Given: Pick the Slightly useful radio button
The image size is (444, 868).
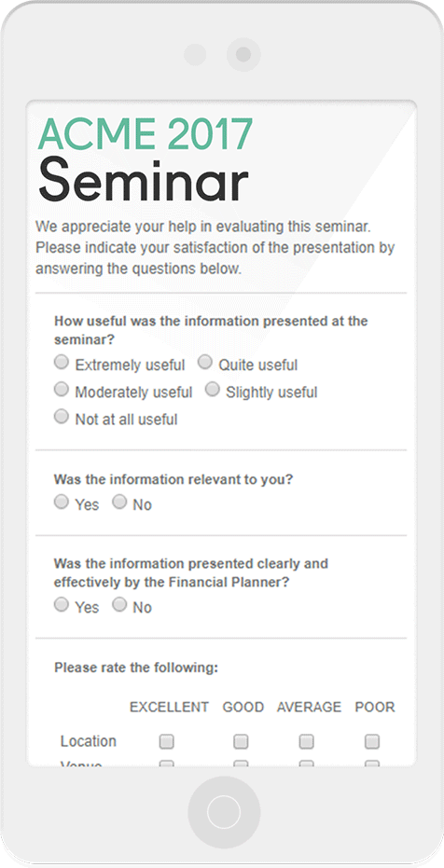Looking at the screenshot, I should 212,389.
